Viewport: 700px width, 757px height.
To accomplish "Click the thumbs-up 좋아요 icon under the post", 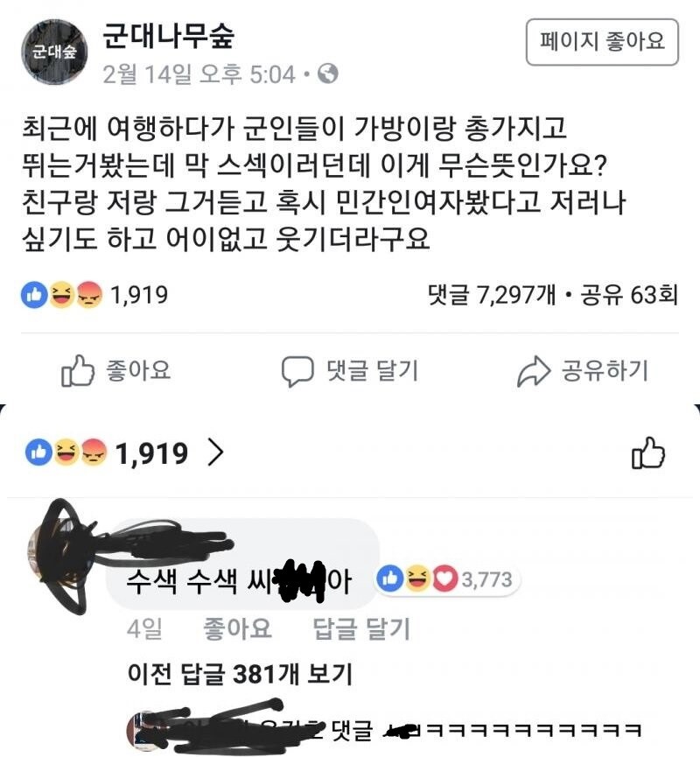I will tap(77, 371).
